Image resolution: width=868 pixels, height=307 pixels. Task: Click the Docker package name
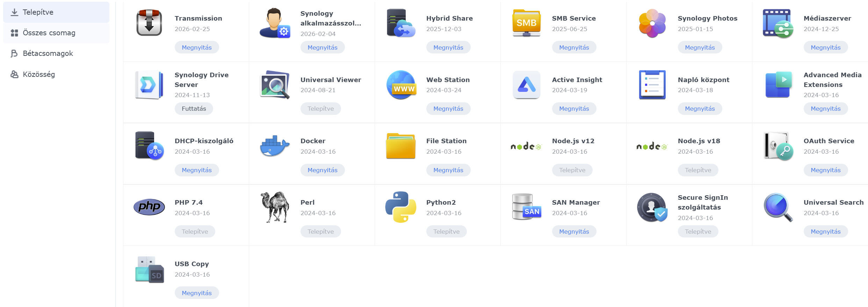[313, 141]
